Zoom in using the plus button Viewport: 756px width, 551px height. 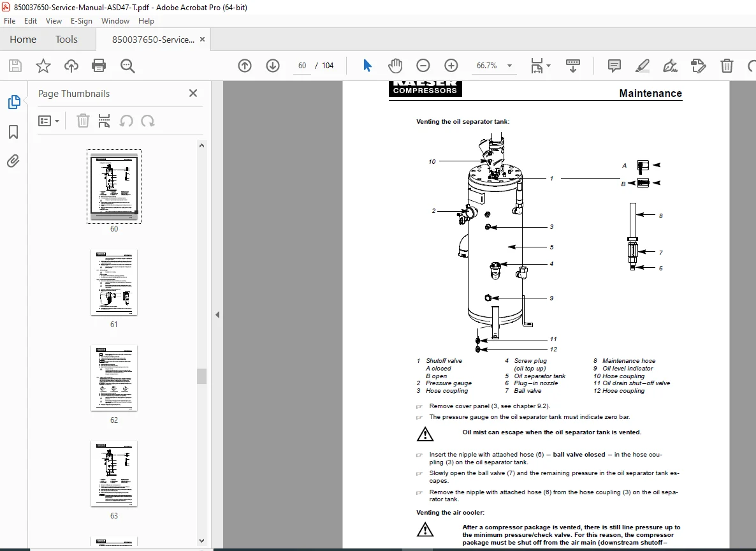point(451,66)
